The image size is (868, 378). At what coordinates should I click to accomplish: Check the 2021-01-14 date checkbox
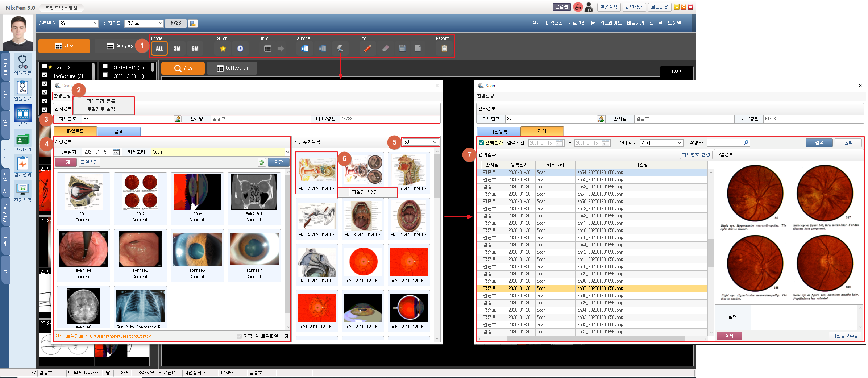[x=105, y=67]
